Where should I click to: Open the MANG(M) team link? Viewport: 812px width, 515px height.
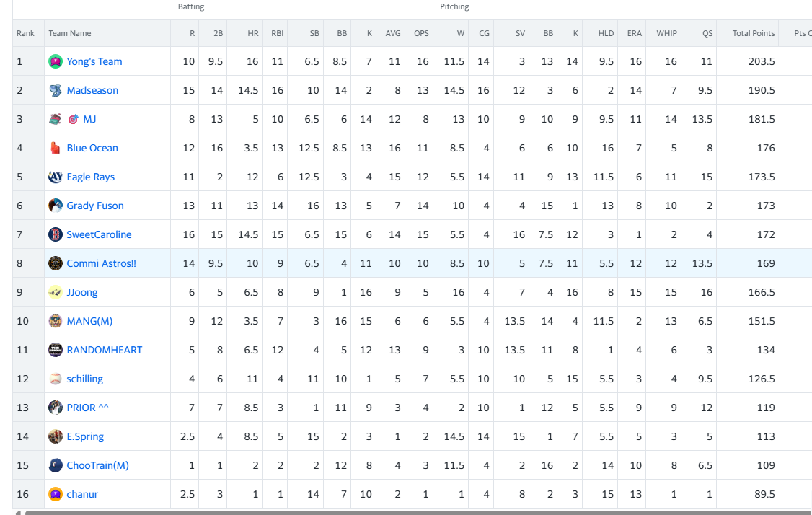click(x=89, y=321)
